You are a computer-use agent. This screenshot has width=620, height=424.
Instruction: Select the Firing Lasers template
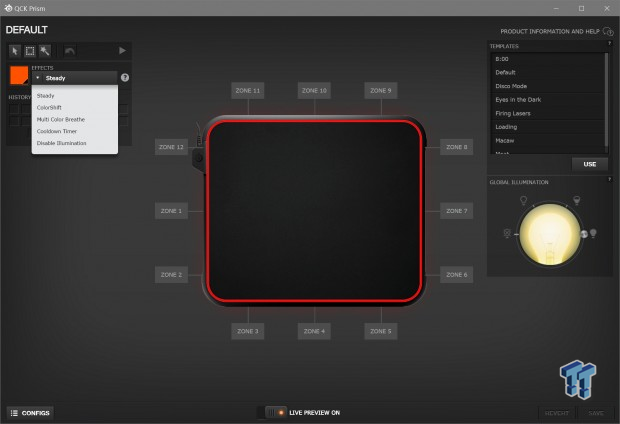point(548,113)
